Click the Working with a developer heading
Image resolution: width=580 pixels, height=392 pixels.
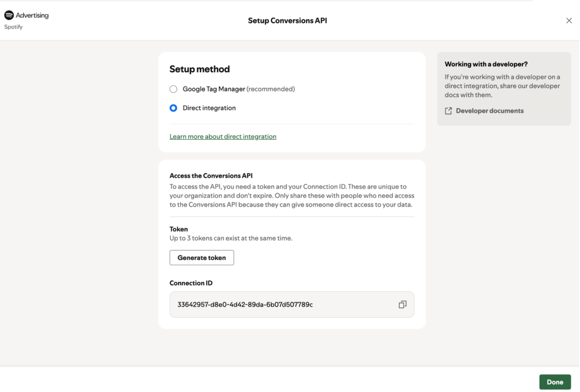[486, 65]
